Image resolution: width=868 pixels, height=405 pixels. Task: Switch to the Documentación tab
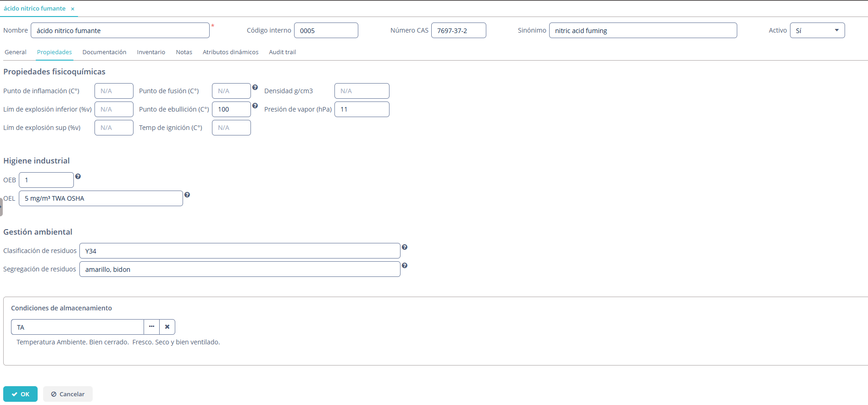pyautogui.click(x=104, y=52)
